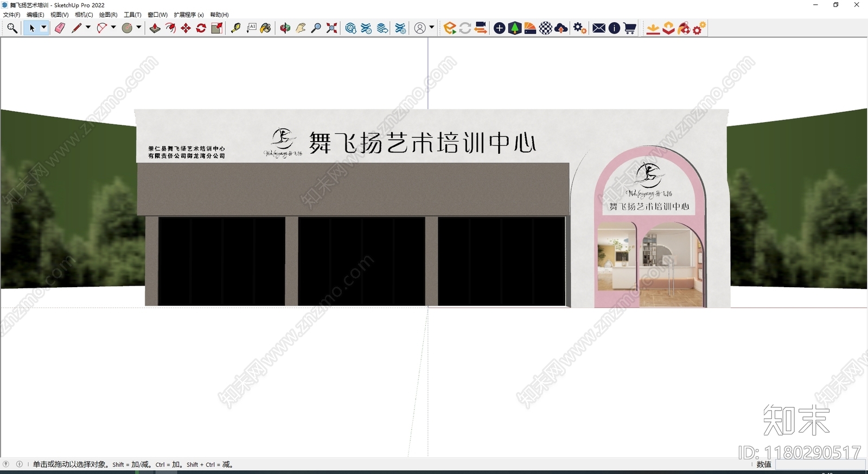This screenshot has height=474, width=868.
Task: Open the green tree asset library icon
Action: pos(515,28)
